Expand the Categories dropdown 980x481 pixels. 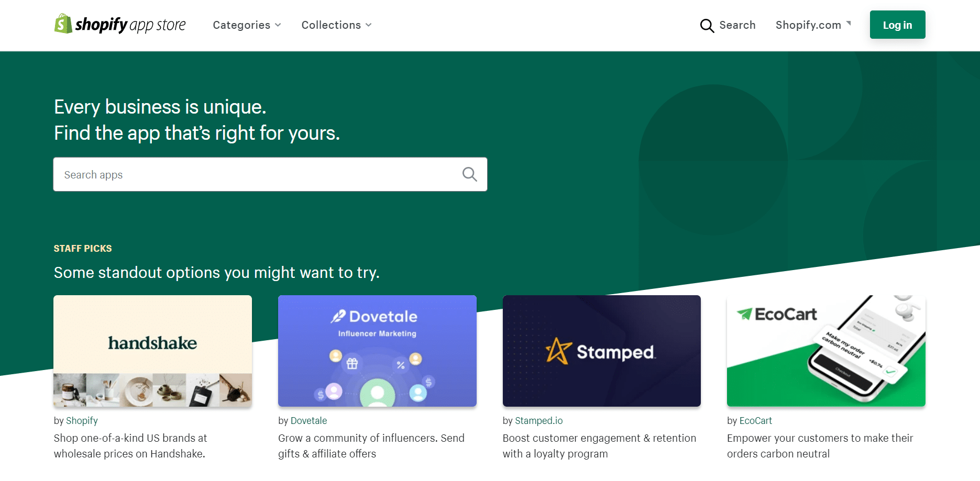[247, 25]
